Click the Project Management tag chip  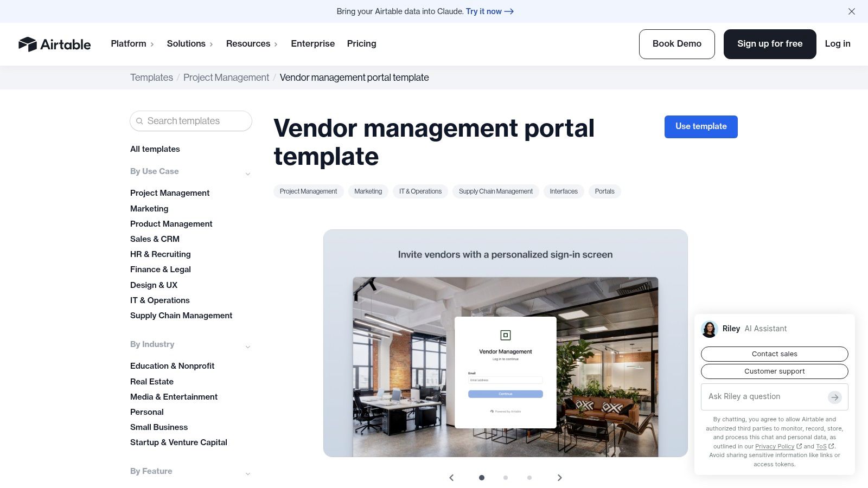click(x=308, y=191)
